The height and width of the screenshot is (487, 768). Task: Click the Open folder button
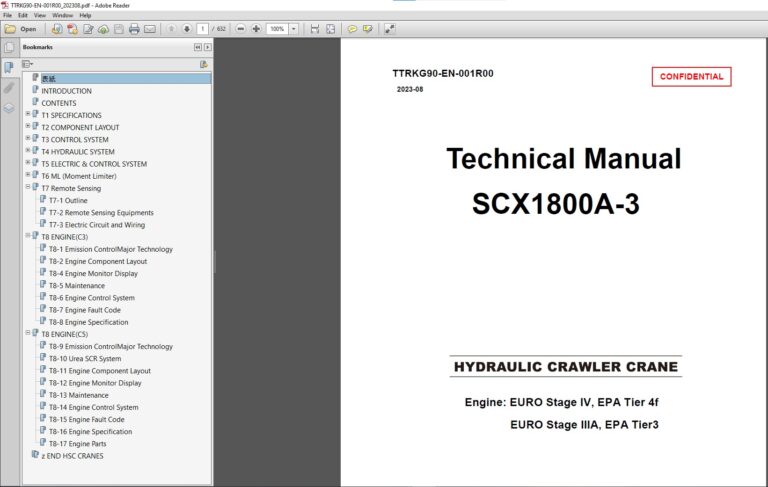pyautogui.click(x=21, y=29)
